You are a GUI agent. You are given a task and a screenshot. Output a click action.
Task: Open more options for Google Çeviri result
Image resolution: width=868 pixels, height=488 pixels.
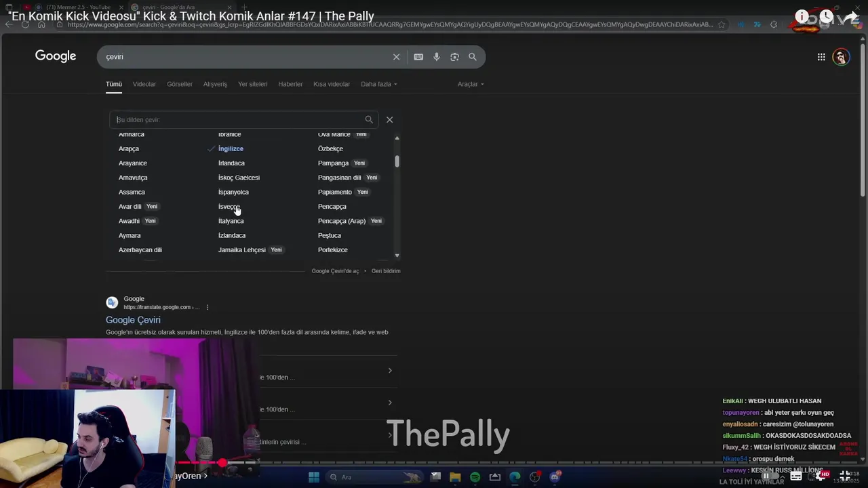coord(208,307)
